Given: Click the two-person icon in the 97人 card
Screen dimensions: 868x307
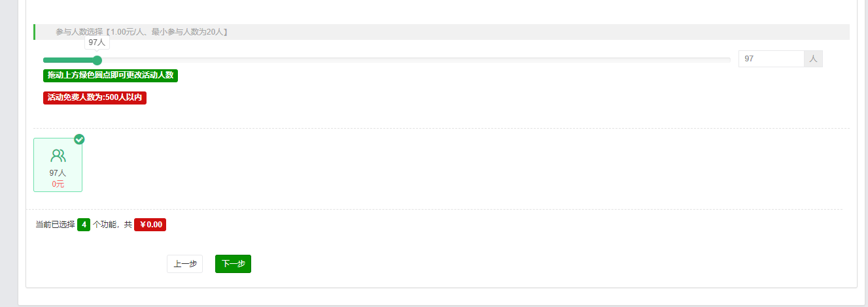Looking at the screenshot, I should (x=58, y=155).
